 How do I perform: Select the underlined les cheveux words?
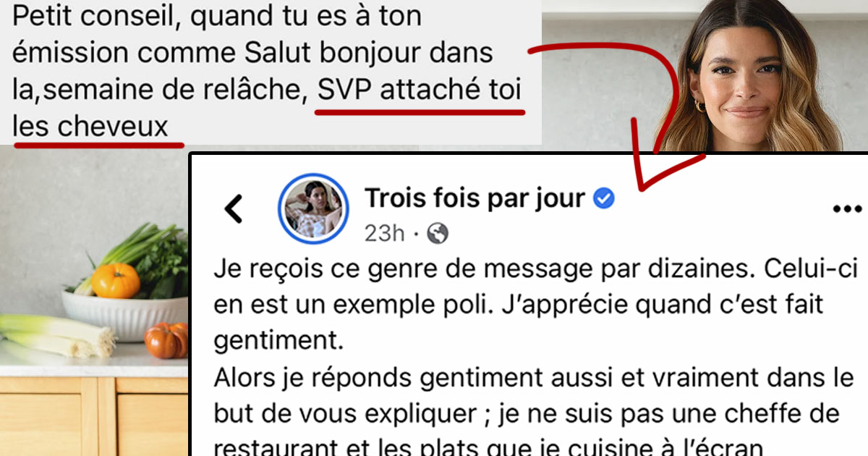click(x=90, y=128)
